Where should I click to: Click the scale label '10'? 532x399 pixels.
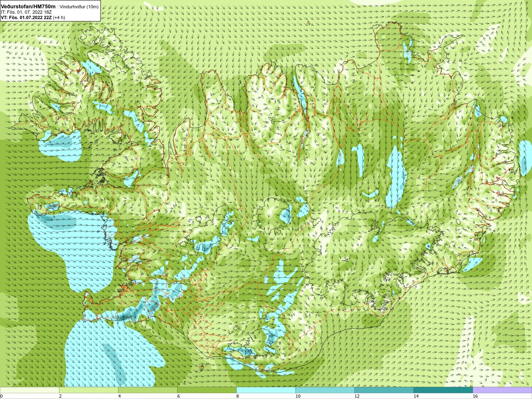click(298, 396)
